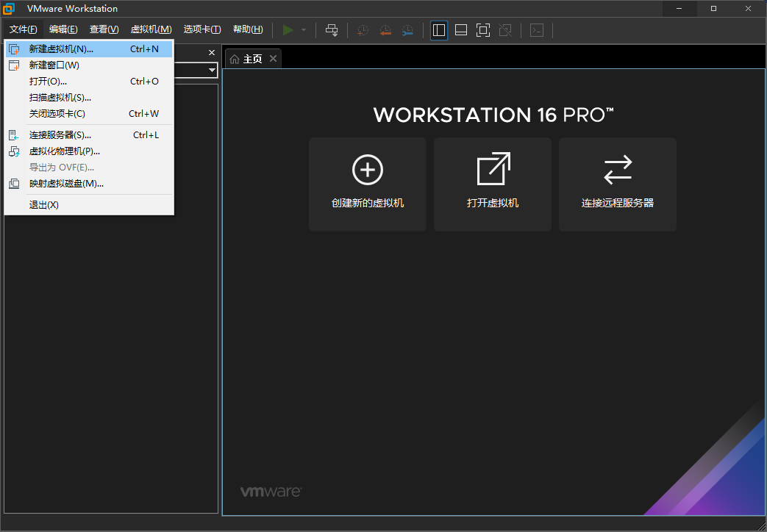Click the 连接远程服务器 tile
The height and width of the screenshot is (532, 767).
pyautogui.click(x=618, y=184)
